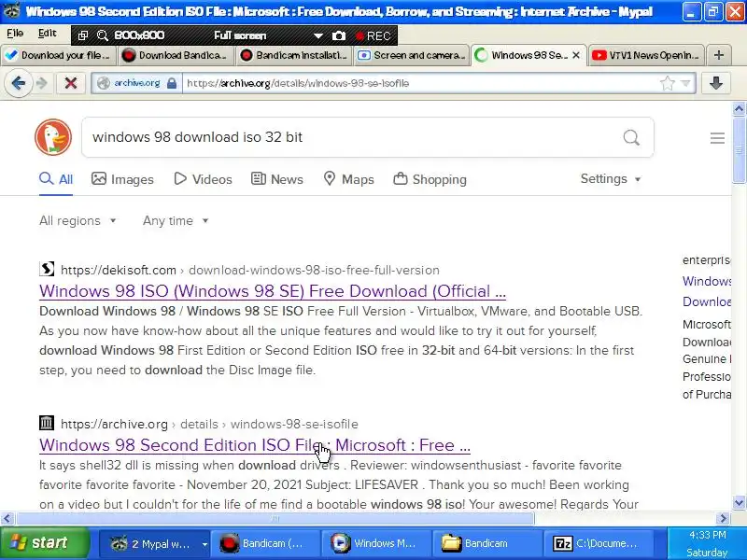Open a new browser tab

[x=719, y=55]
